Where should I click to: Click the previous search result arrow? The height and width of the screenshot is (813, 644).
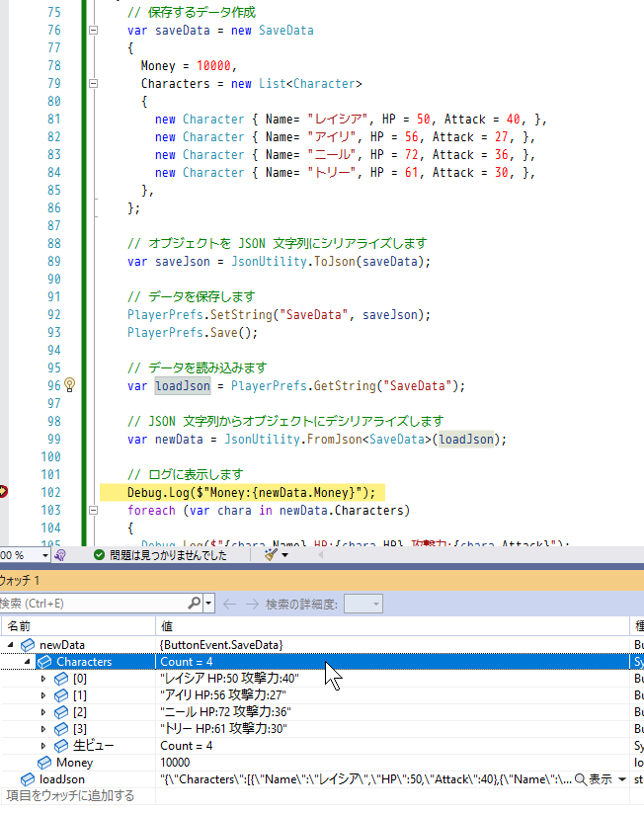[x=230, y=604]
